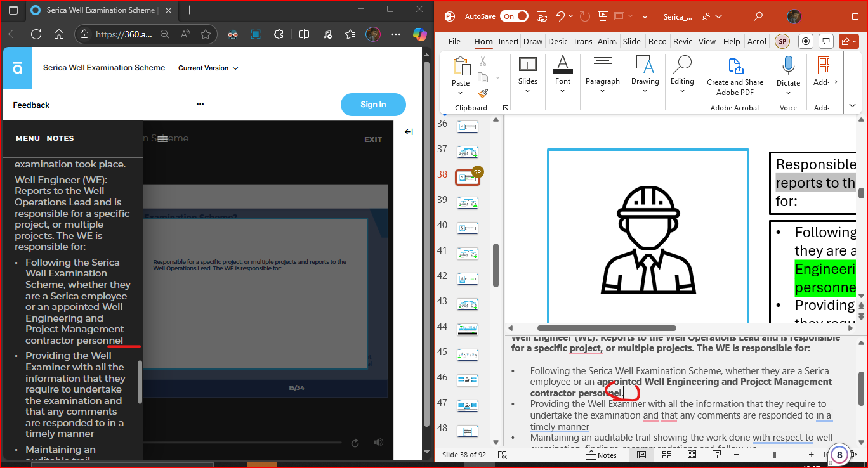Open the Help ribbon tab

[x=732, y=41]
